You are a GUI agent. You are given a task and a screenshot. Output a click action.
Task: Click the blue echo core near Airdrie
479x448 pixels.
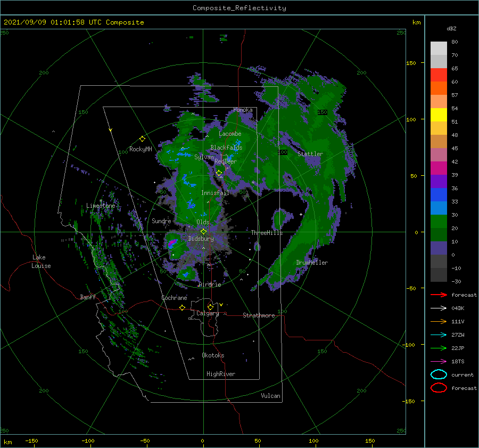186,275
